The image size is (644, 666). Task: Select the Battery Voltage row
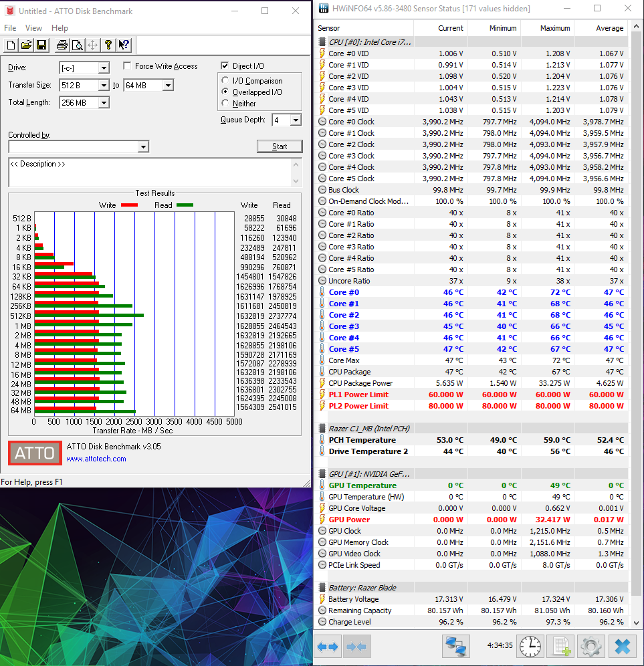pyautogui.click(x=471, y=599)
